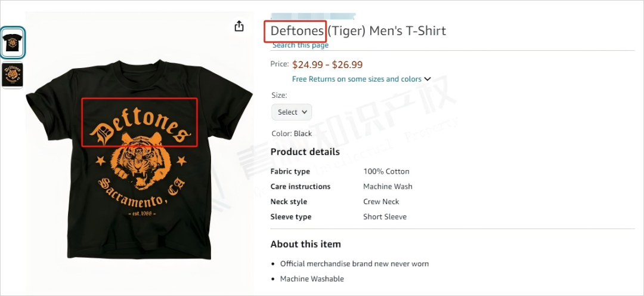This screenshot has height=296, width=644.
Task: Open the Size Select dropdown
Action: click(x=292, y=112)
